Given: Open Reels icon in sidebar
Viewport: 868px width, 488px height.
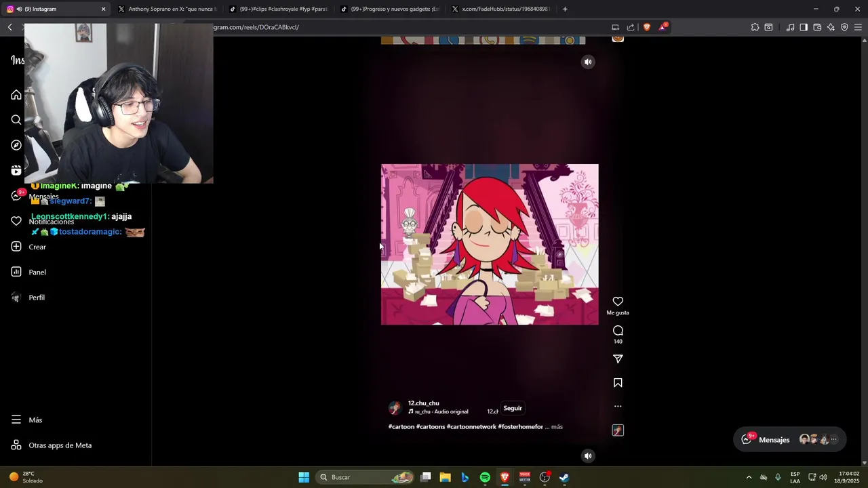Looking at the screenshot, I should pos(16,170).
